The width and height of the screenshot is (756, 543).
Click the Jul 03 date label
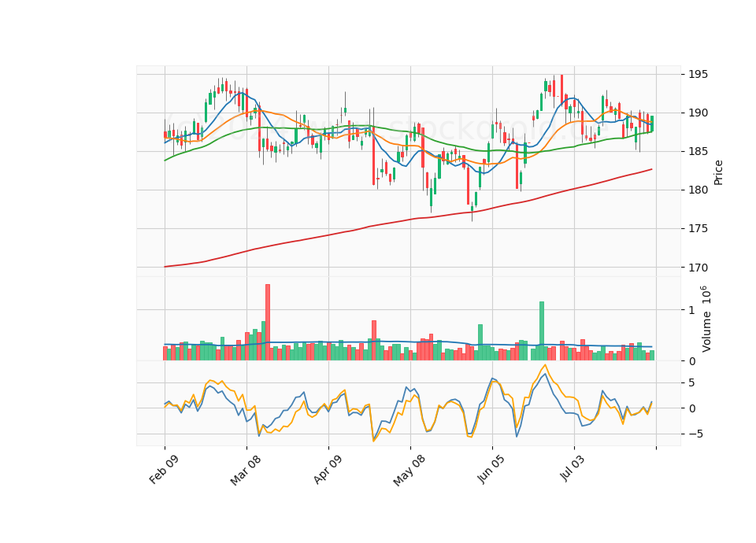[x=573, y=467]
